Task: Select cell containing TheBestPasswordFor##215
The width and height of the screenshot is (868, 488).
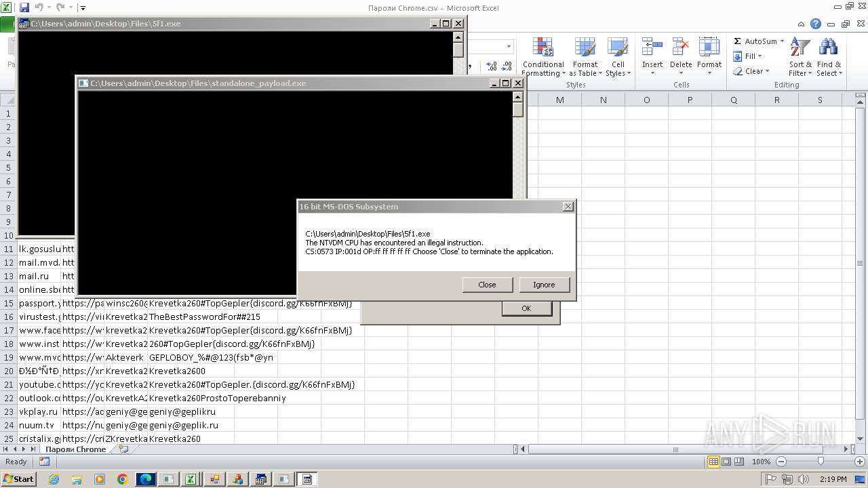Action: point(205,317)
